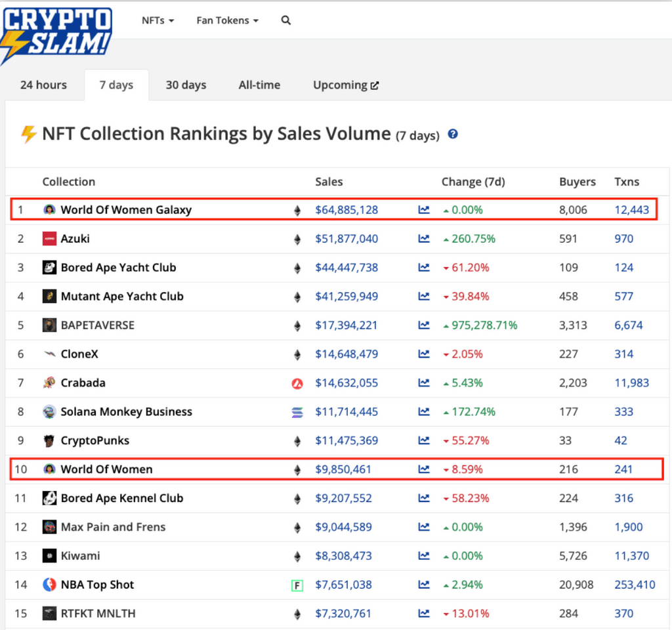
Task: Open the Azuki collection link
Action: (75, 239)
